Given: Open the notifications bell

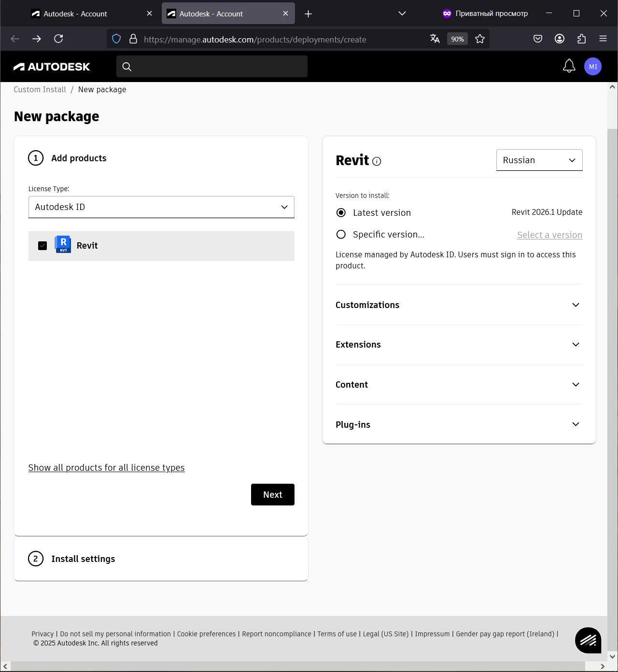Looking at the screenshot, I should pyautogui.click(x=569, y=66).
